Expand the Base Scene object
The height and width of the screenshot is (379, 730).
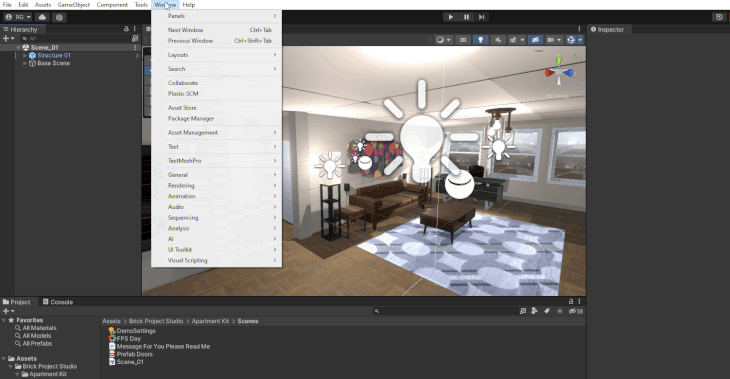click(25, 63)
